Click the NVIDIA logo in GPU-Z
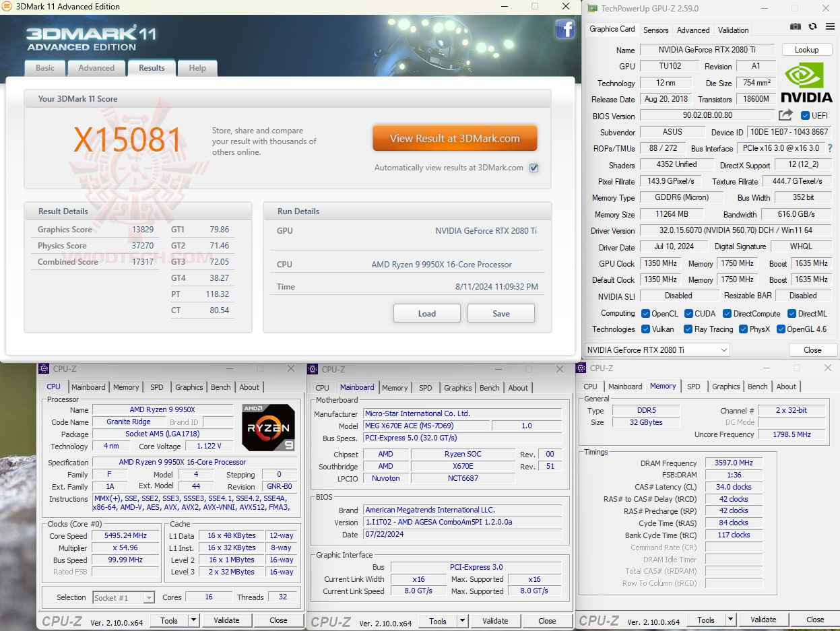The image size is (840, 631). (808, 83)
